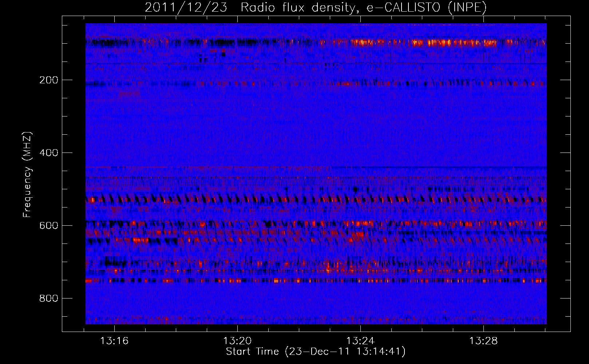Click the 800 frequency tick label

pyautogui.click(x=49, y=298)
